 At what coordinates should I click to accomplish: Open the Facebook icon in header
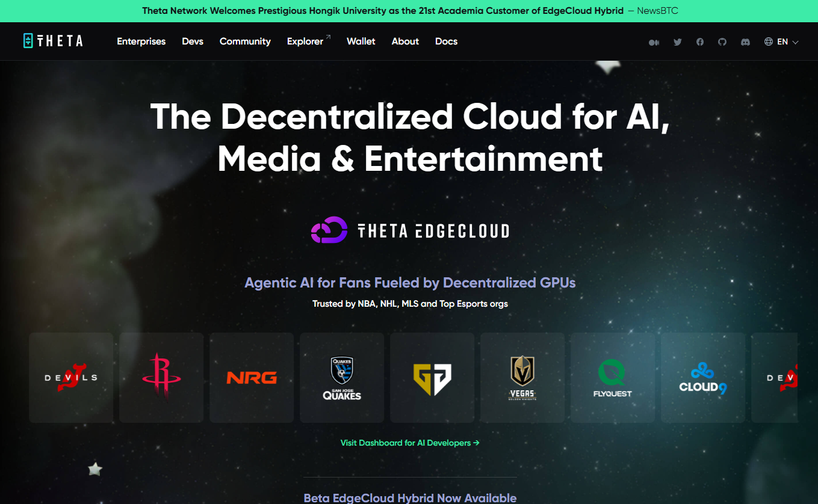[x=700, y=42]
